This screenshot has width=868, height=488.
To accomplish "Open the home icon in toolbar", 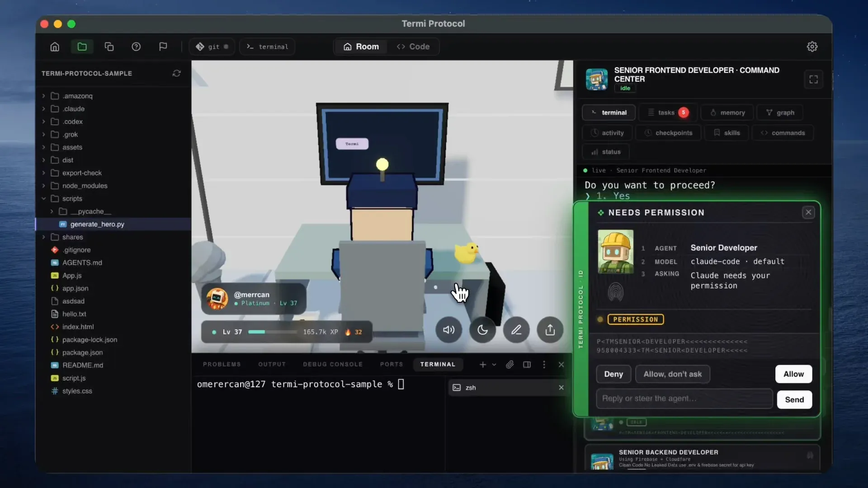I will point(55,47).
